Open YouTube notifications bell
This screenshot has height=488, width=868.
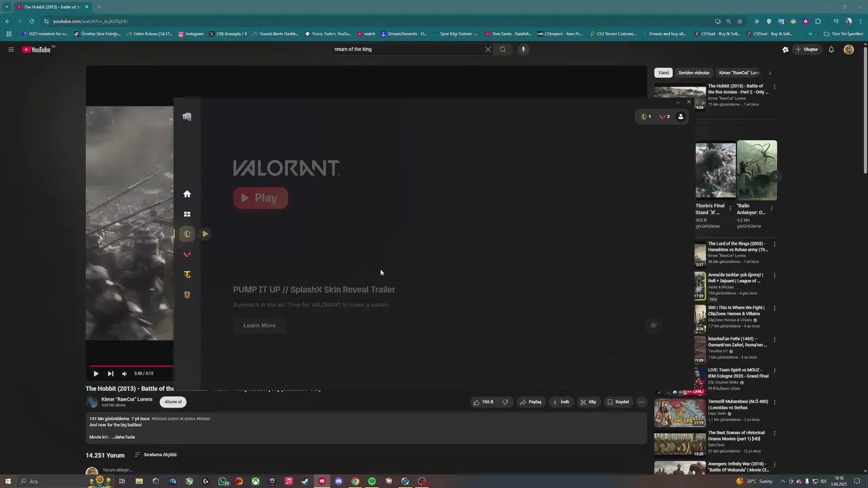coord(831,49)
